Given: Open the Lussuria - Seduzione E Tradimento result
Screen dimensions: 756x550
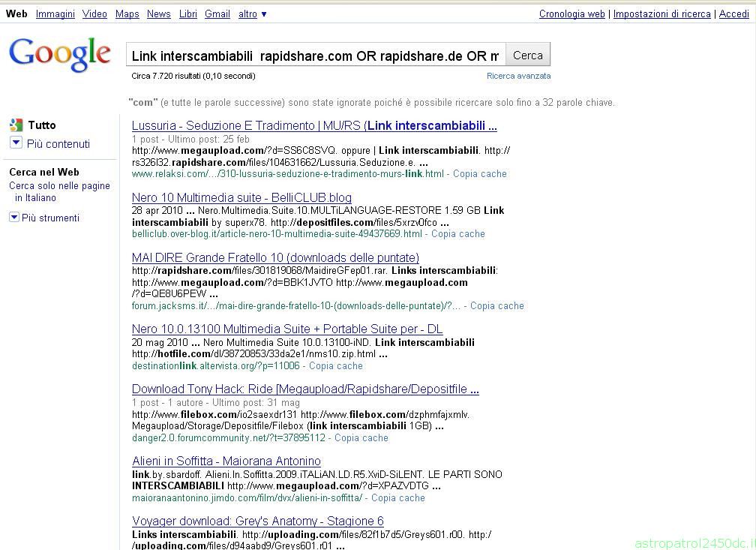Looking at the screenshot, I should (314, 125).
